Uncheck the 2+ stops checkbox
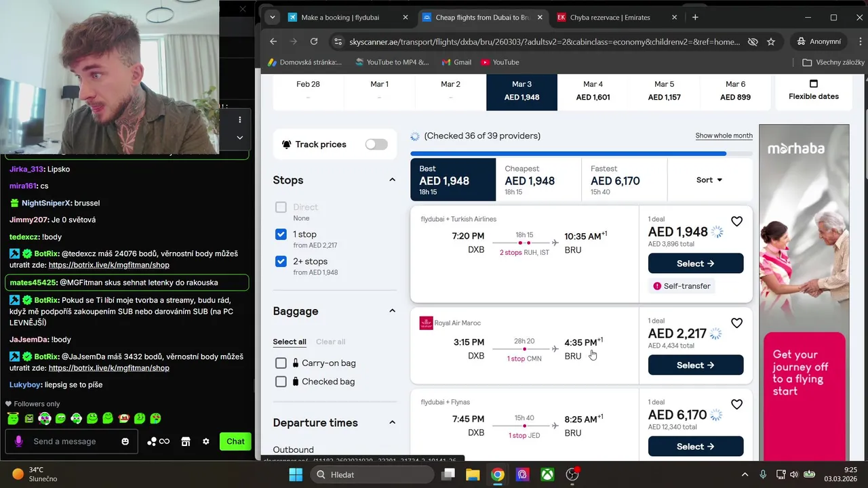Viewport: 868px width, 488px height. (281, 262)
